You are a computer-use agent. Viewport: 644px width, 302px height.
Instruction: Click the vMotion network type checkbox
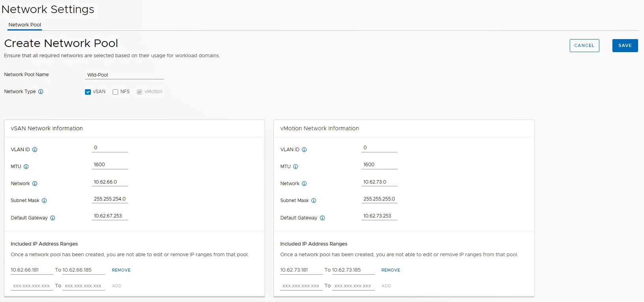pyautogui.click(x=139, y=92)
